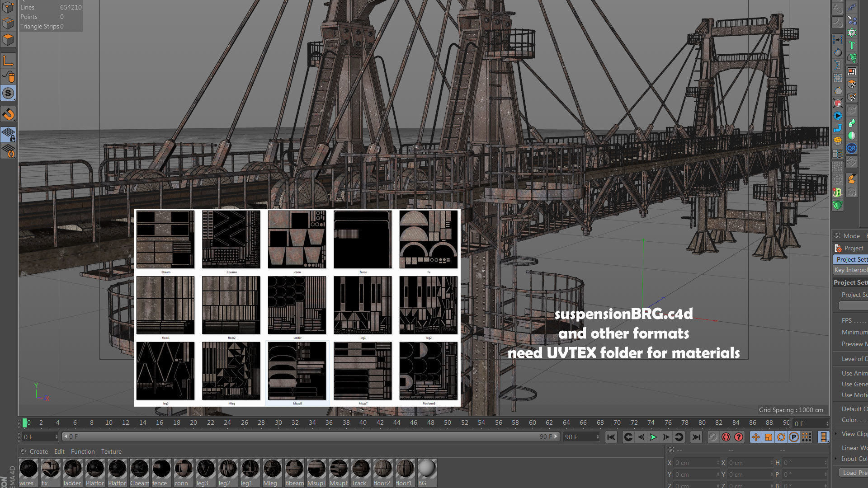Click the QR plugin icon
Screen dimensions: 868x488
point(852,148)
